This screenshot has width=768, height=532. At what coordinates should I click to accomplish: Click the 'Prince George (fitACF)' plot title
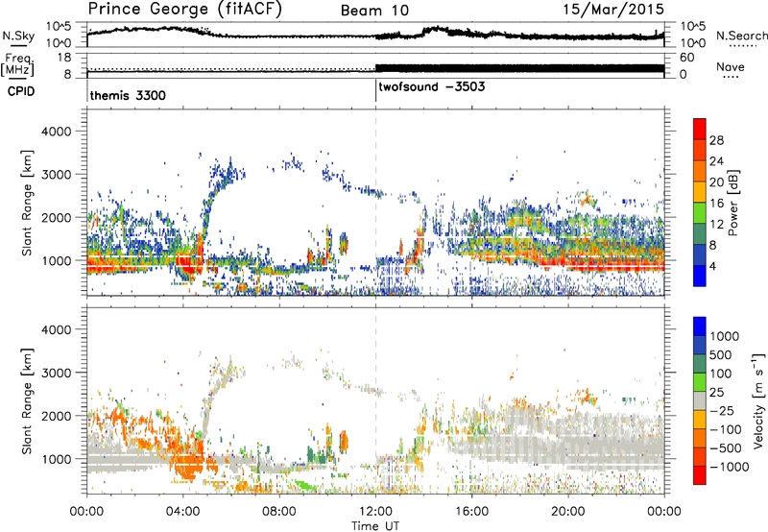[185, 10]
